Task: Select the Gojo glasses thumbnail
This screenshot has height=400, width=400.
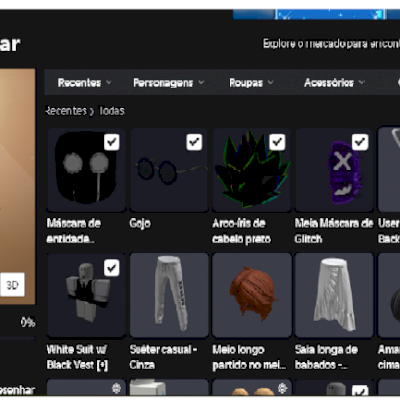Action: point(169,170)
